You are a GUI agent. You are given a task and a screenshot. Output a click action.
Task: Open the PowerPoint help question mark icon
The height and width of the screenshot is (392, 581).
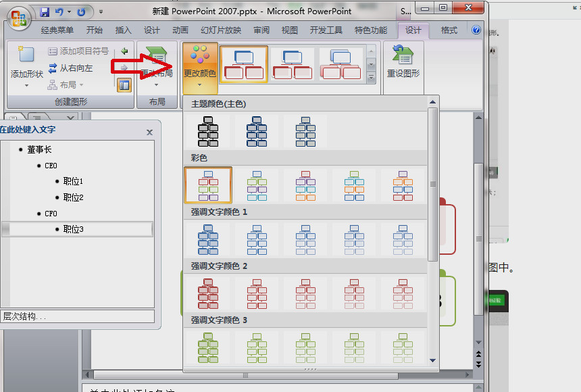[x=476, y=30]
